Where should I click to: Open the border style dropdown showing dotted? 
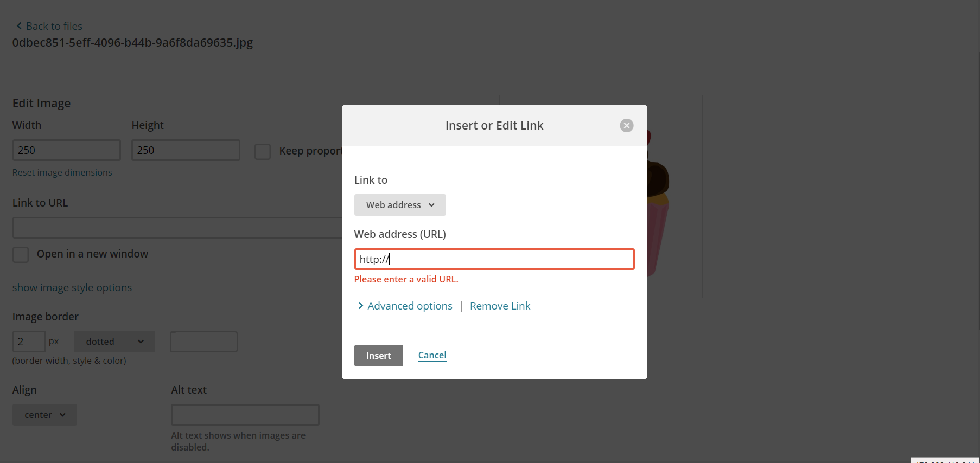(x=114, y=341)
